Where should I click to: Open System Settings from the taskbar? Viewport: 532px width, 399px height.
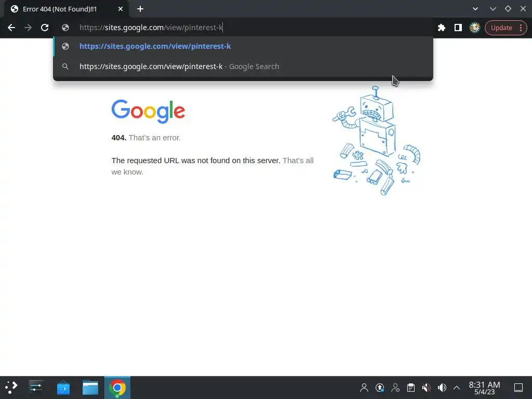pos(36,388)
